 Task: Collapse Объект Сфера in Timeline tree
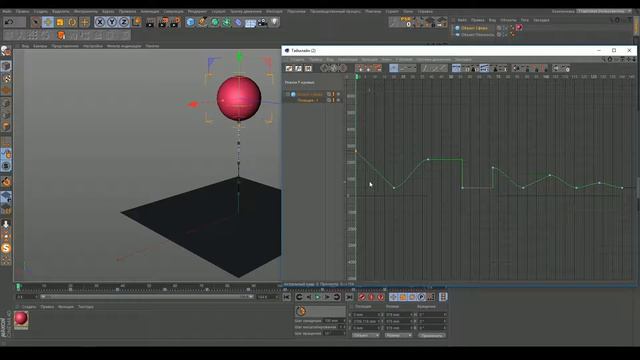pyautogui.click(x=288, y=94)
